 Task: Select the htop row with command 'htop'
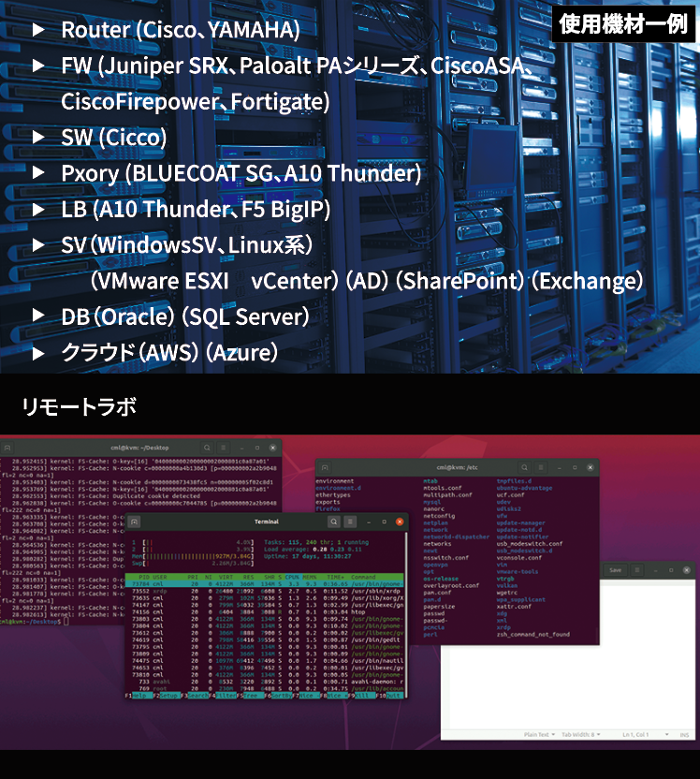(265, 612)
